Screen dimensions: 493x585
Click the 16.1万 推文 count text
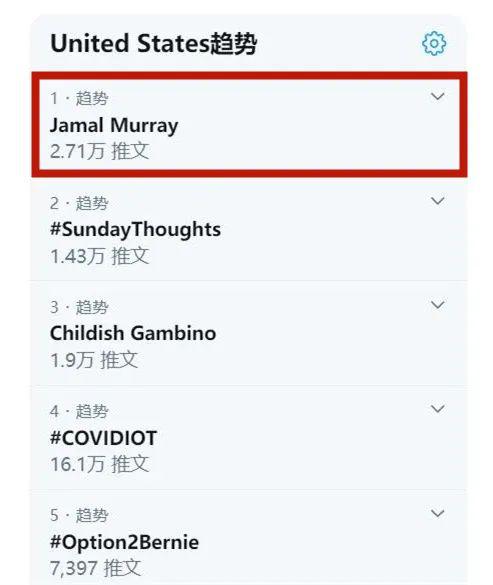(100, 464)
